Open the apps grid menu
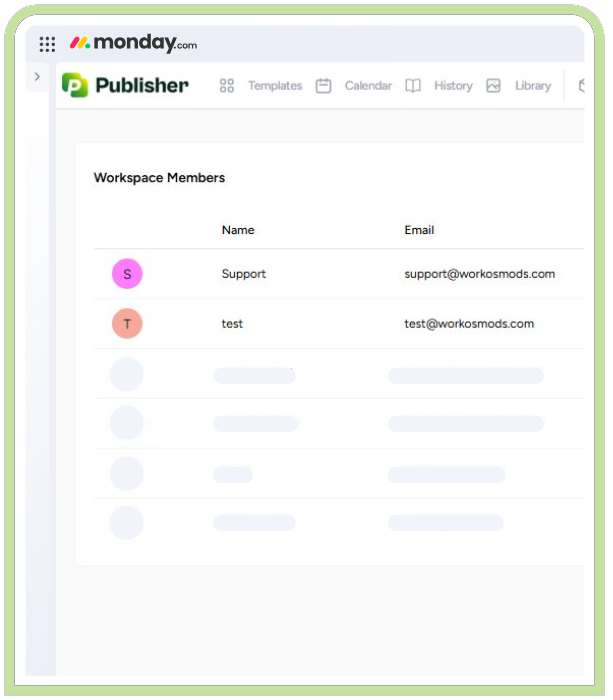The width and height of the screenshot is (613, 700). click(x=47, y=44)
